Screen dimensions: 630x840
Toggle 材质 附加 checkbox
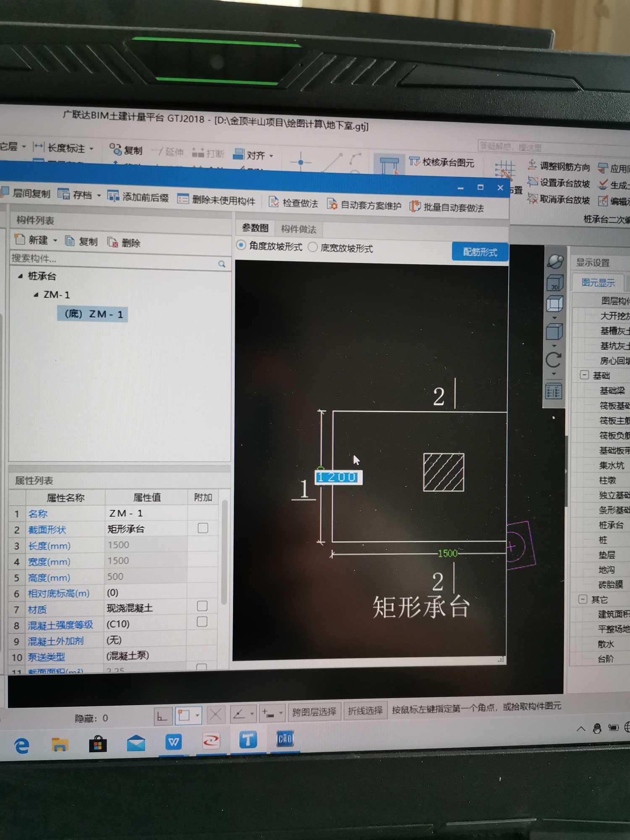point(202,606)
